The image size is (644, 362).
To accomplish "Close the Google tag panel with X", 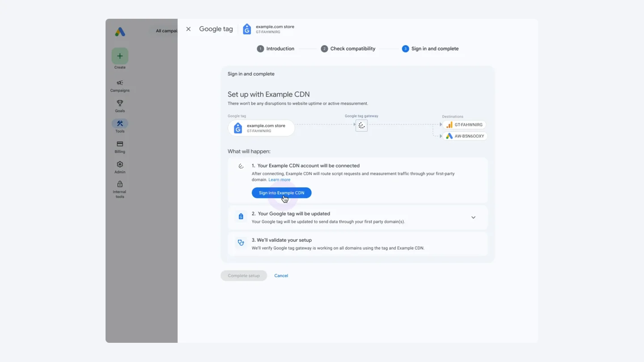I will (x=188, y=29).
